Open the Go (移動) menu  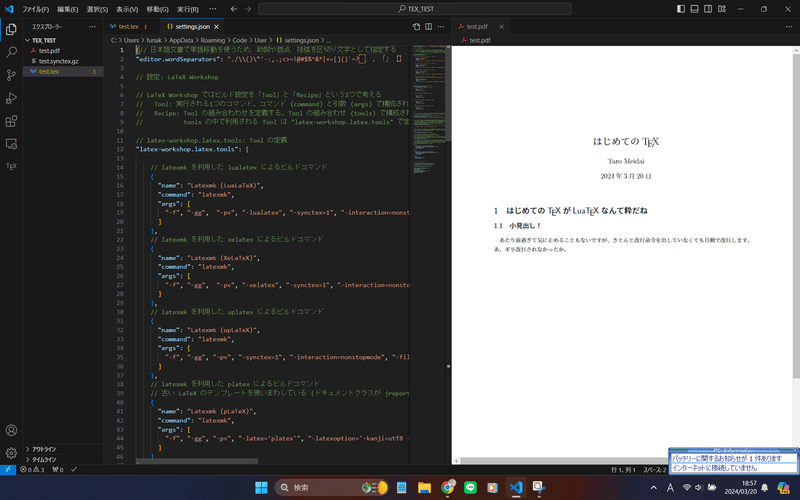pyautogui.click(x=157, y=9)
